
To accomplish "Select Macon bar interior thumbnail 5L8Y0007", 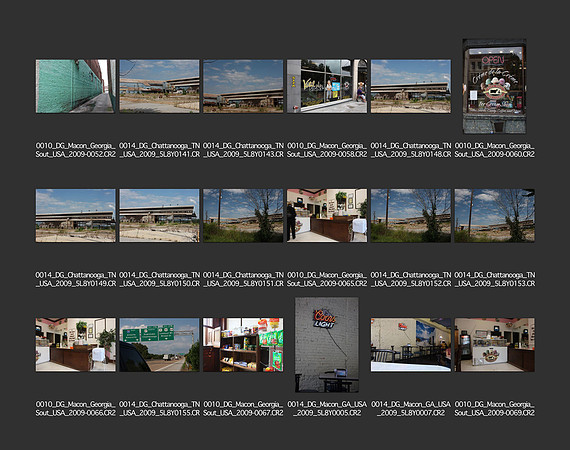I will [411, 345].
